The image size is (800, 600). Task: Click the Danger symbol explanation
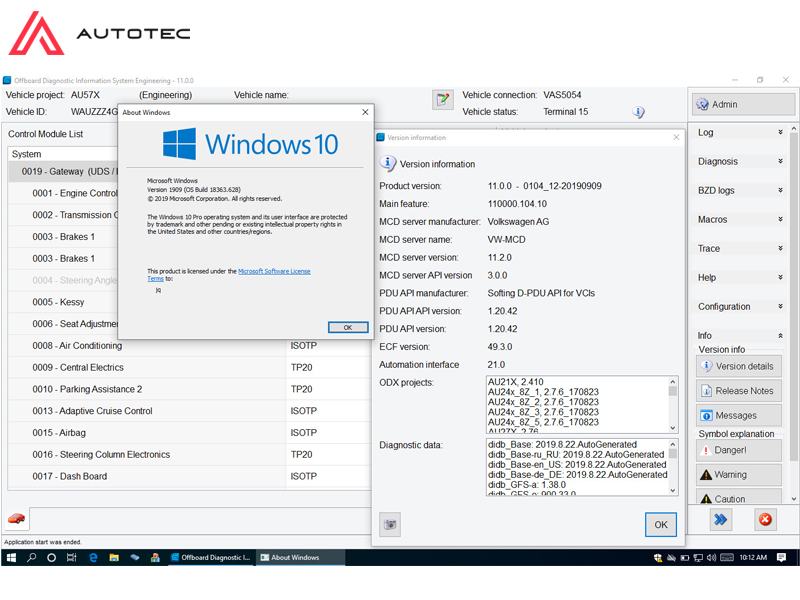[739, 450]
